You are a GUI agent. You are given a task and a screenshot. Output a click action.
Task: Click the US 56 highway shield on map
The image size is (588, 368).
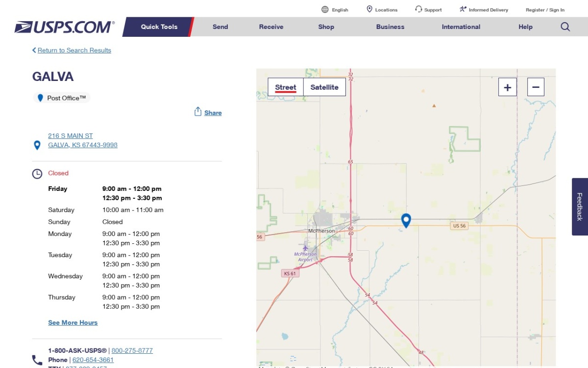pos(460,226)
